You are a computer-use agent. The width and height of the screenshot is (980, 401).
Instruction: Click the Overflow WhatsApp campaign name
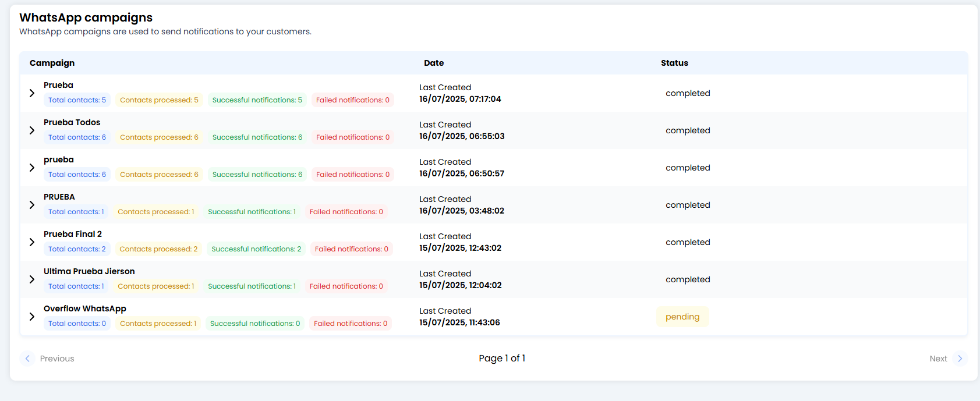click(85, 308)
